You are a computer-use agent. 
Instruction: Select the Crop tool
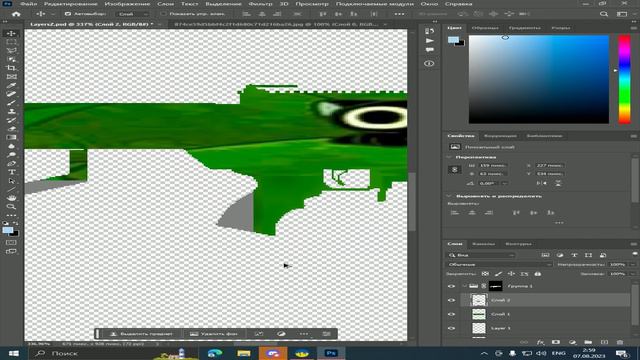coord(11,68)
